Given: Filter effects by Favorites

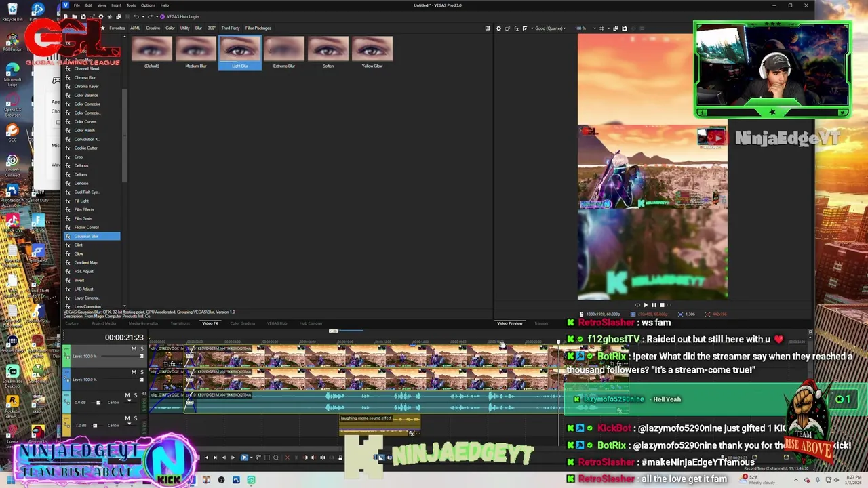Looking at the screenshot, I should 117,28.
